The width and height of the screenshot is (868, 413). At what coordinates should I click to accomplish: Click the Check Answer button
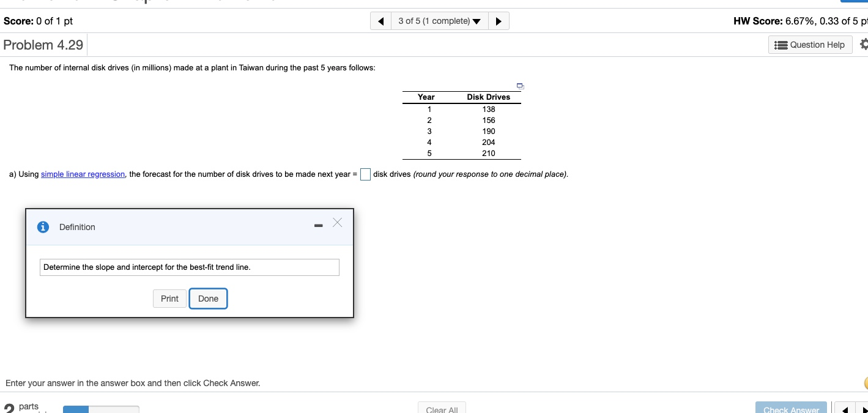pos(791,409)
